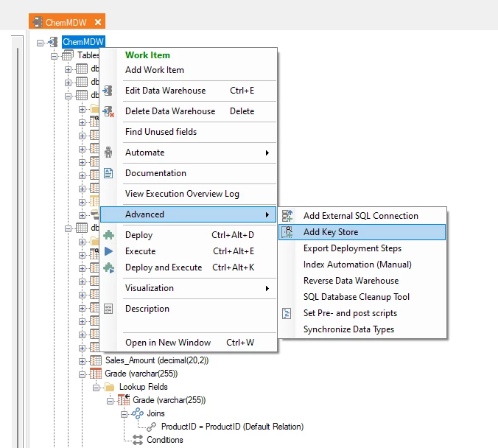Click the Sales_Amount field icon
The width and height of the screenshot is (498, 448).
(95, 360)
